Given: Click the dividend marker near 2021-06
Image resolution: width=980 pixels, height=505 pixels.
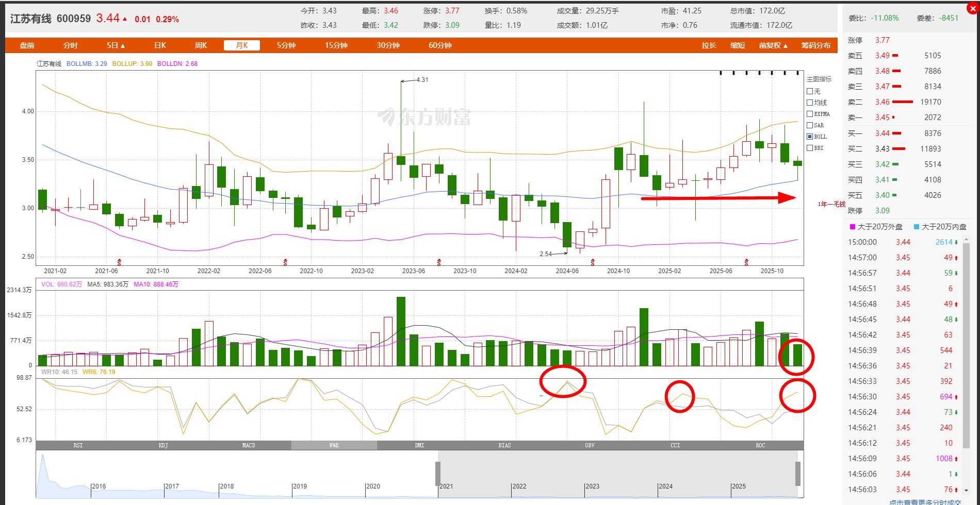Looking at the screenshot, I should pos(119,262).
